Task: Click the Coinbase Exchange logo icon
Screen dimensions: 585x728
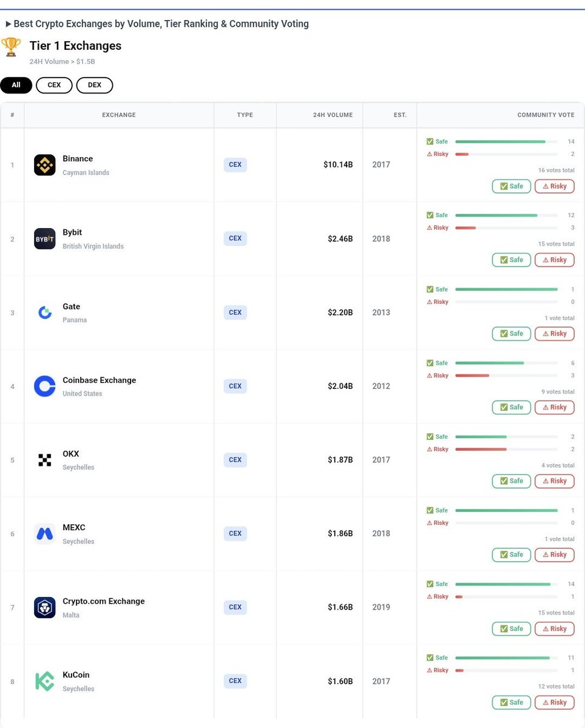Action: point(45,386)
